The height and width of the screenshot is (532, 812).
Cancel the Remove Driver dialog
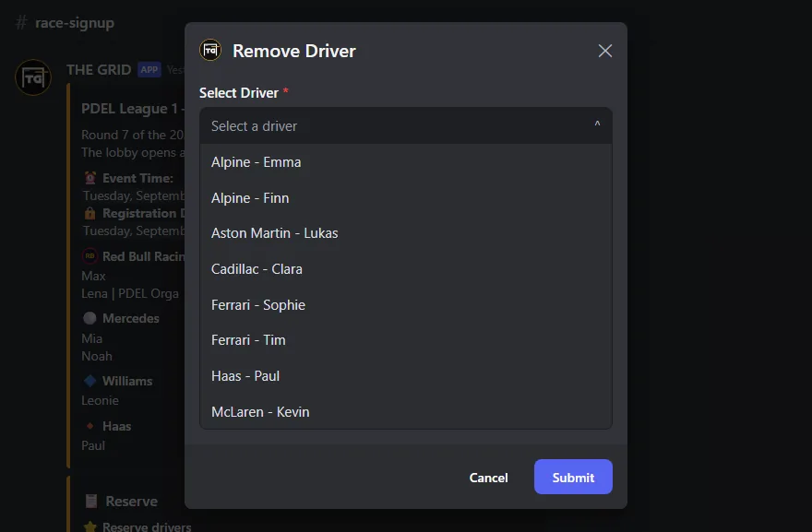[x=488, y=478]
